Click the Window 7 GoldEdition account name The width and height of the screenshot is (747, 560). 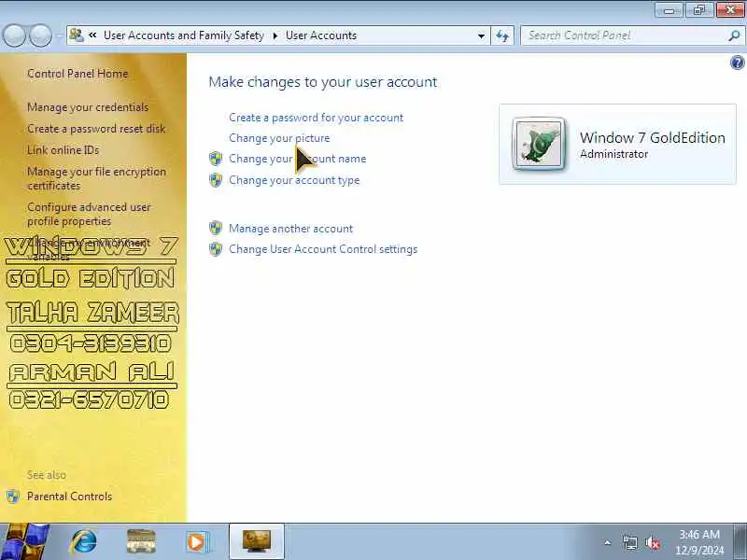pyautogui.click(x=652, y=137)
